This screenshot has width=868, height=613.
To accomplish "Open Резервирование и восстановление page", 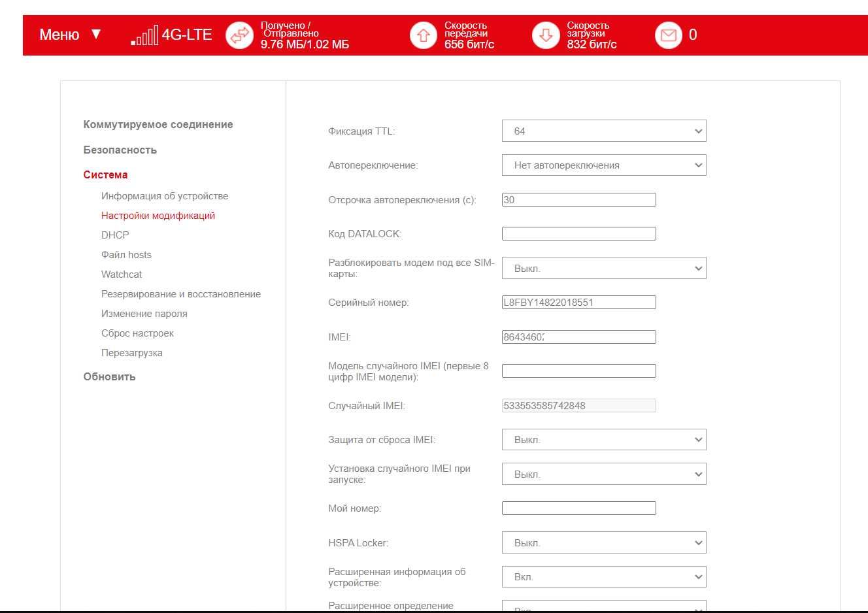I will click(x=181, y=294).
